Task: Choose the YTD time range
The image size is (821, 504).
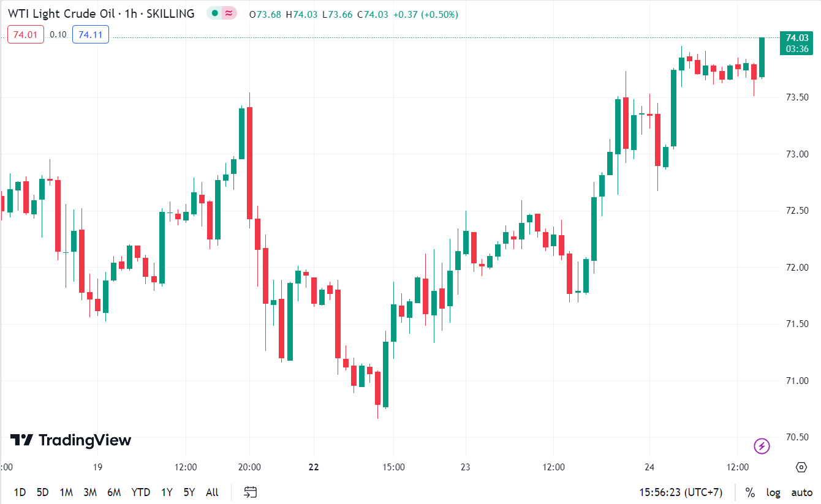Action: click(x=141, y=492)
